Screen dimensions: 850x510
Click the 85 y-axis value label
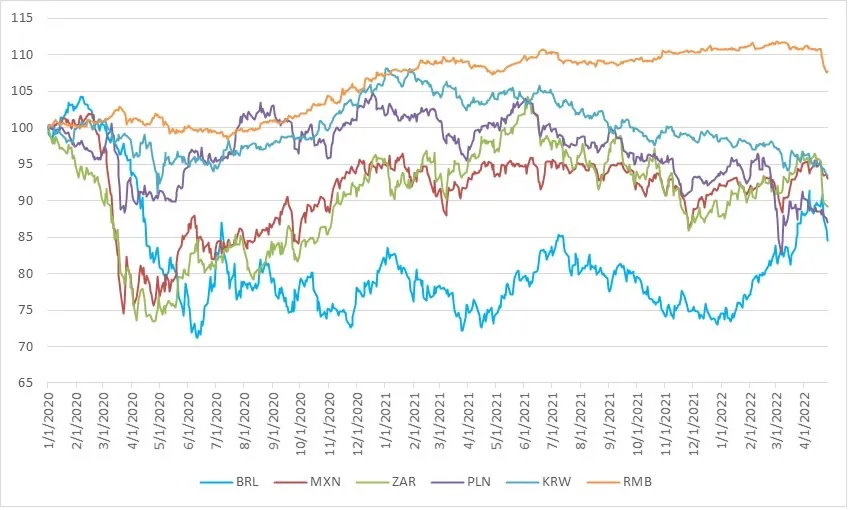click(25, 237)
